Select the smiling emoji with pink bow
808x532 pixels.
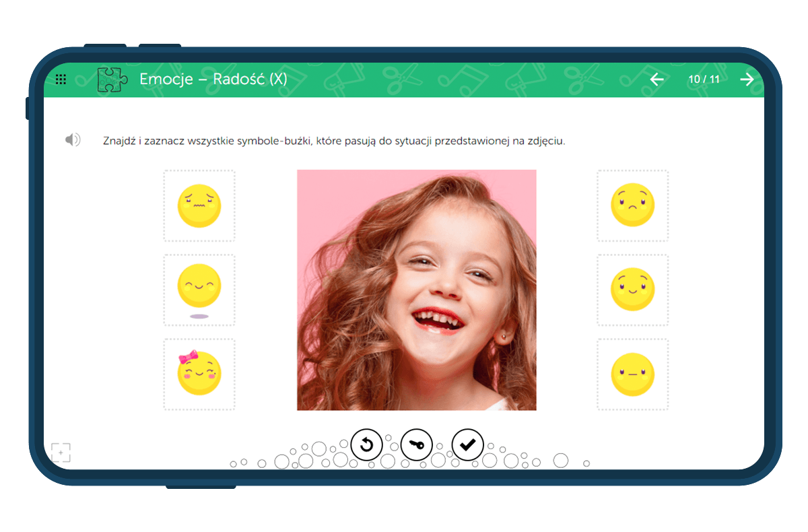(199, 374)
